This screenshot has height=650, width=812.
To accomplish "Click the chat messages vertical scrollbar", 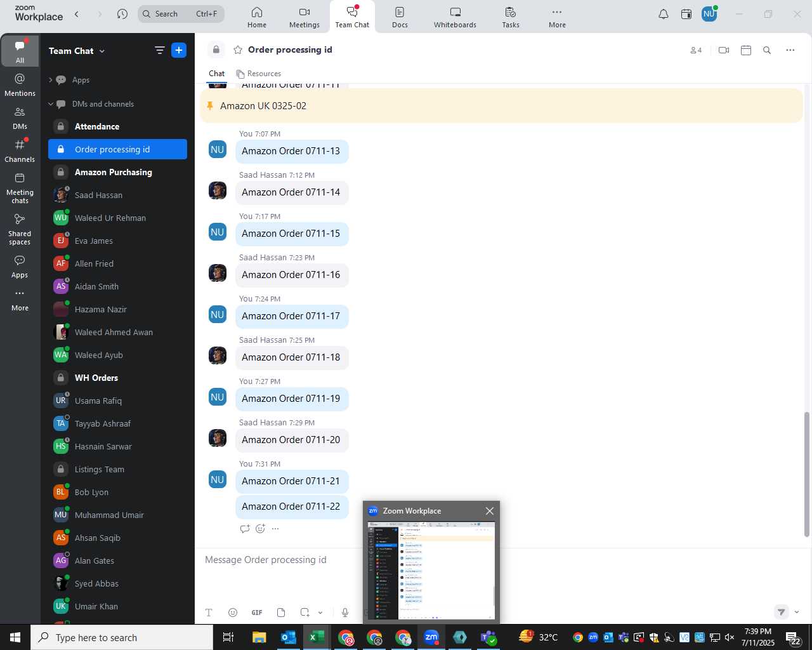I will pos(807,474).
